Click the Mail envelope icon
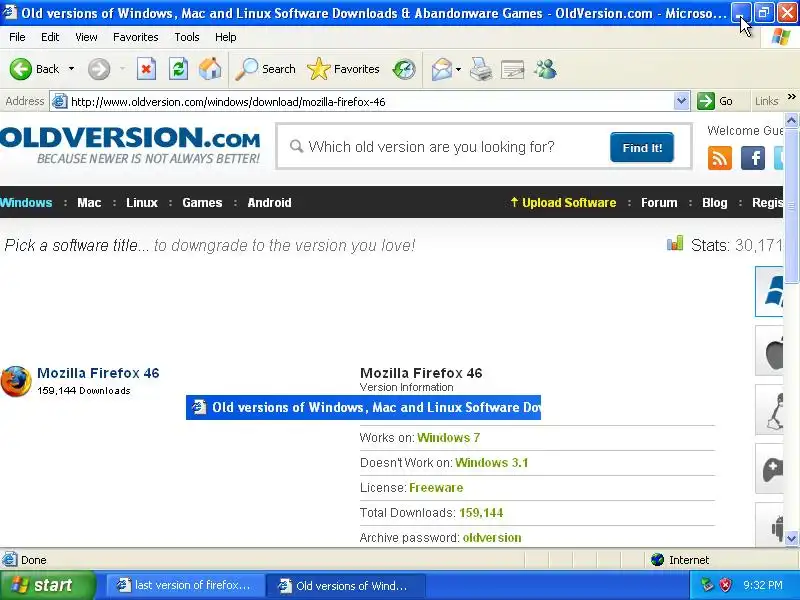800x600 pixels. coord(441,69)
